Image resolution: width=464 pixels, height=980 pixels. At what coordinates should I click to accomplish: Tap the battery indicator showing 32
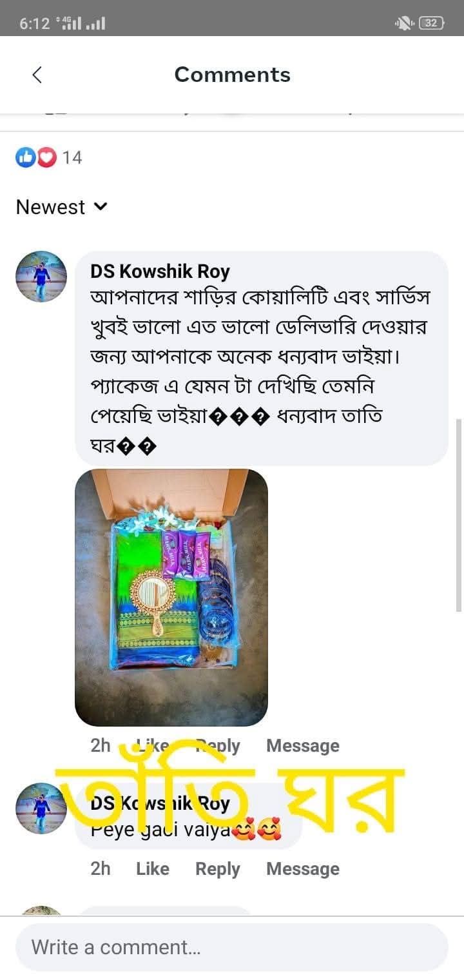click(x=432, y=24)
